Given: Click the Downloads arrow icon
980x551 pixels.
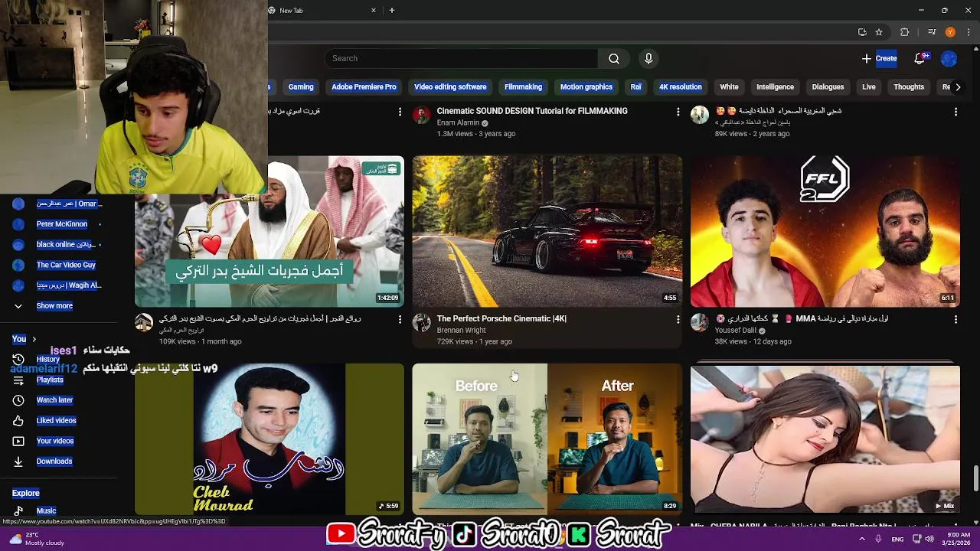Looking at the screenshot, I should [18, 461].
